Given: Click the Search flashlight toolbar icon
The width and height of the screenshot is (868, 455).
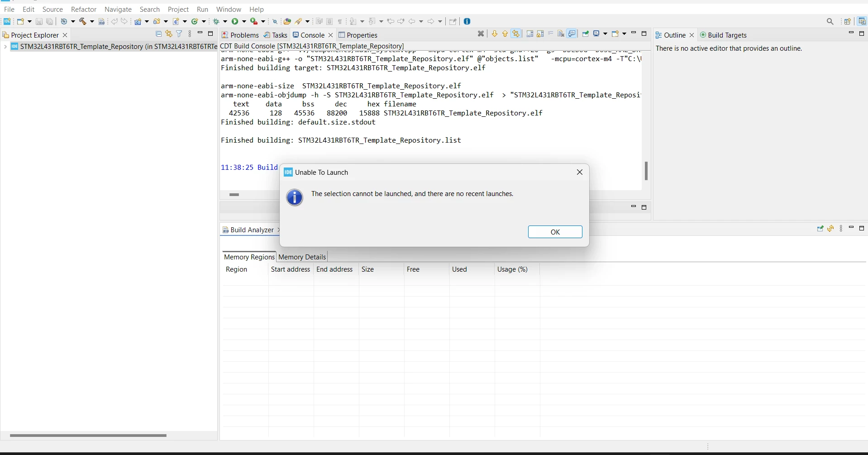Looking at the screenshot, I should (298, 21).
